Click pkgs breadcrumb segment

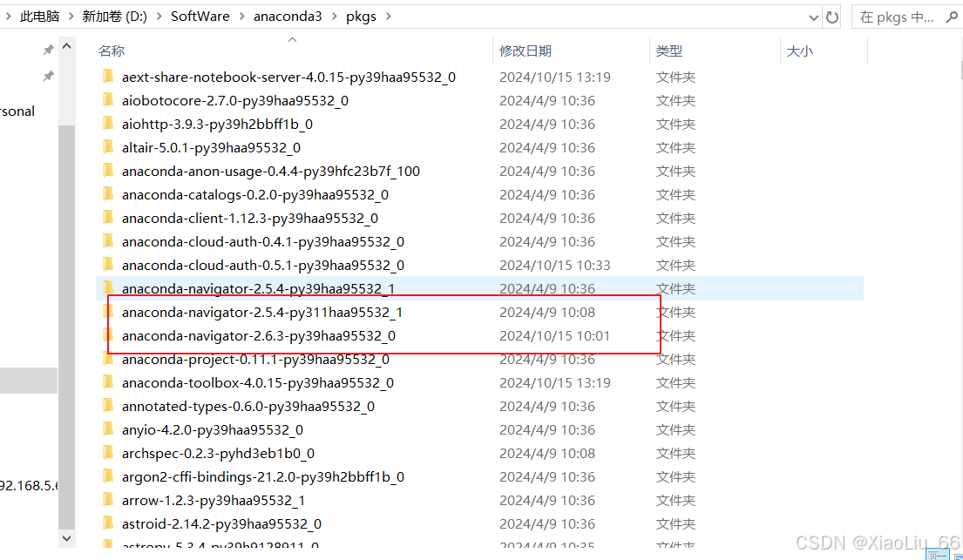point(361,17)
